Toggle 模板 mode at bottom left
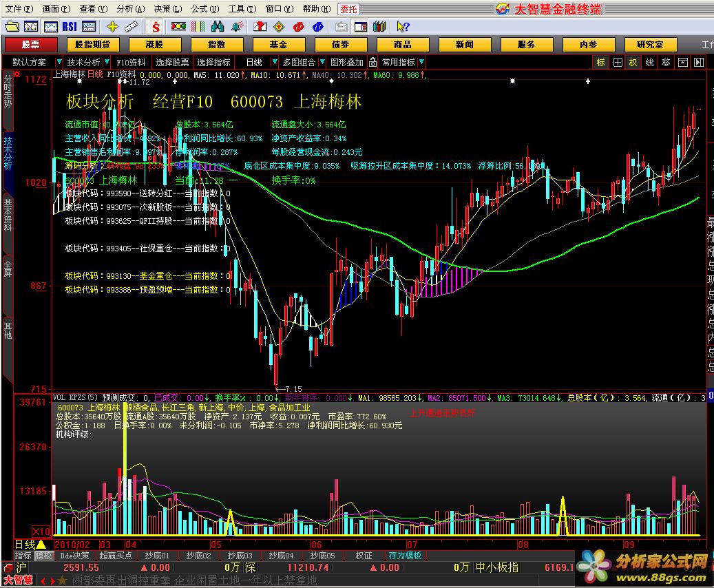714x588 pixels. tap(43, 555)
